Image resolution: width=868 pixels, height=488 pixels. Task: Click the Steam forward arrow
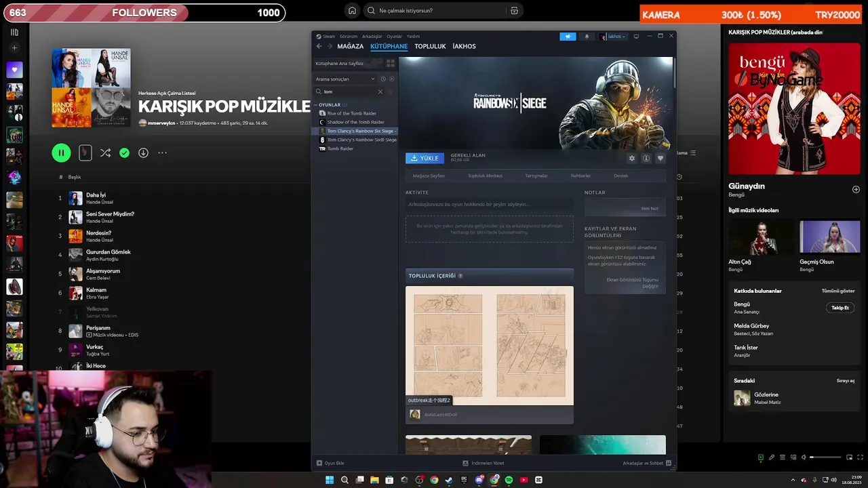coord(330,46)
